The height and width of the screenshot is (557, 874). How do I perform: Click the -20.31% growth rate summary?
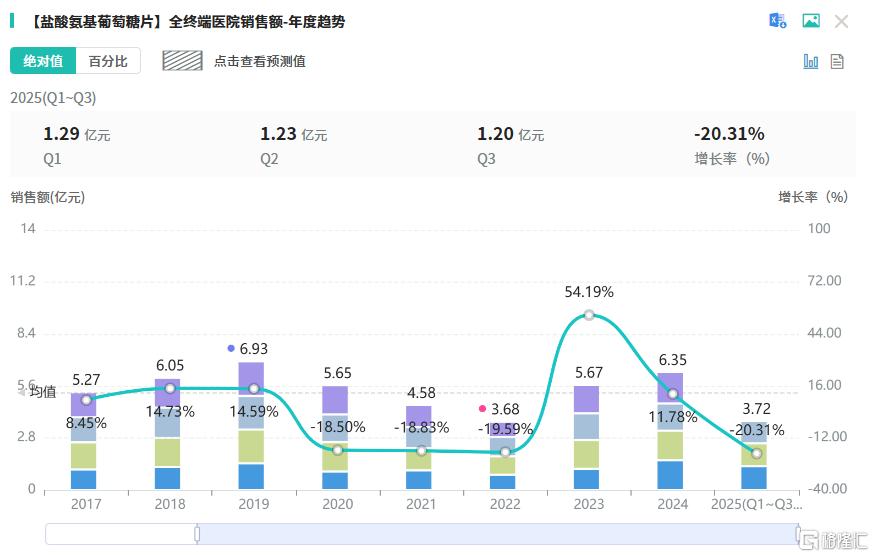[729, 134]
